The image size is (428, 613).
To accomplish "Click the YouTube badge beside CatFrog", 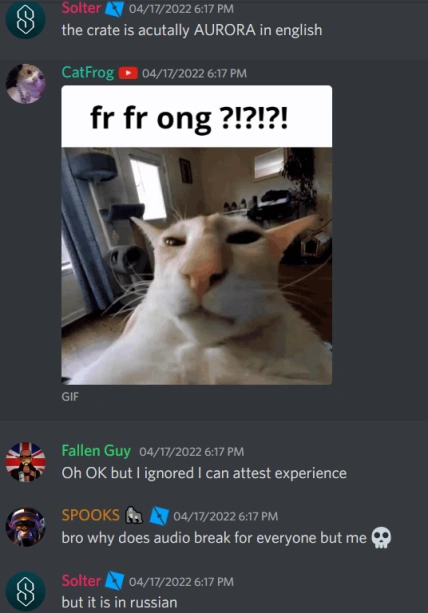I will [x=128, y=73].
